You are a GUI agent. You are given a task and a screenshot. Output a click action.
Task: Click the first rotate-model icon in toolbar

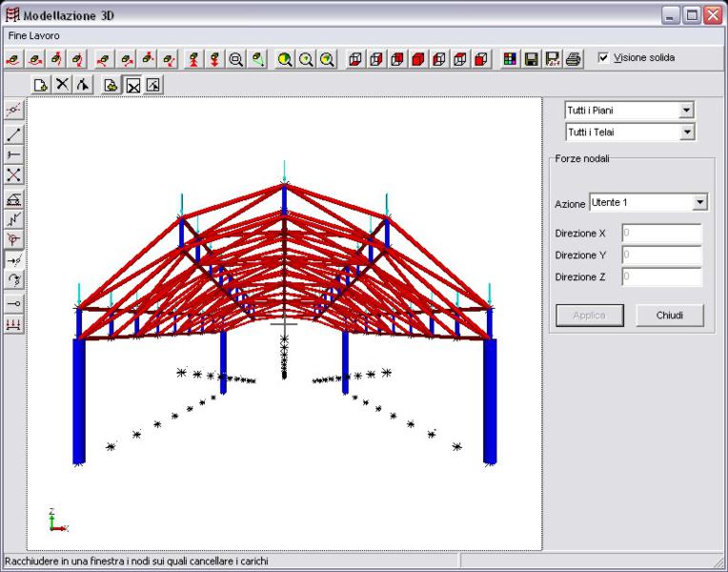click(14, 59)
